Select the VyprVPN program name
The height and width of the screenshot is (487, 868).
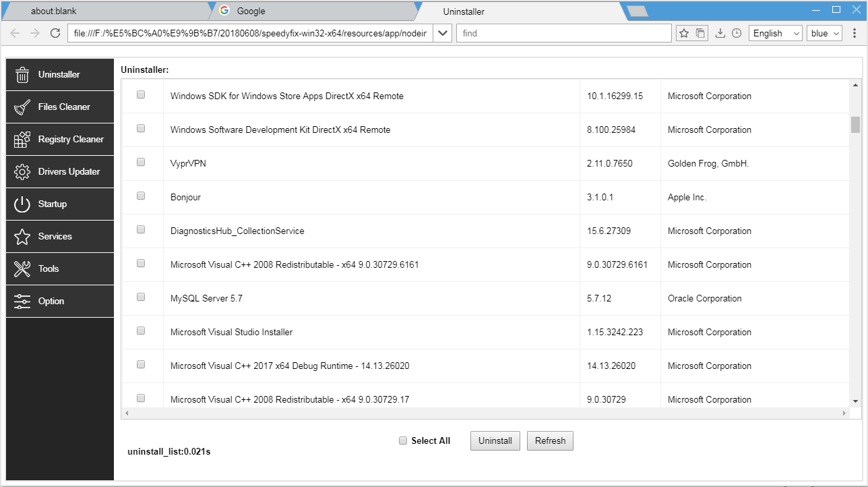coord(188,163)
